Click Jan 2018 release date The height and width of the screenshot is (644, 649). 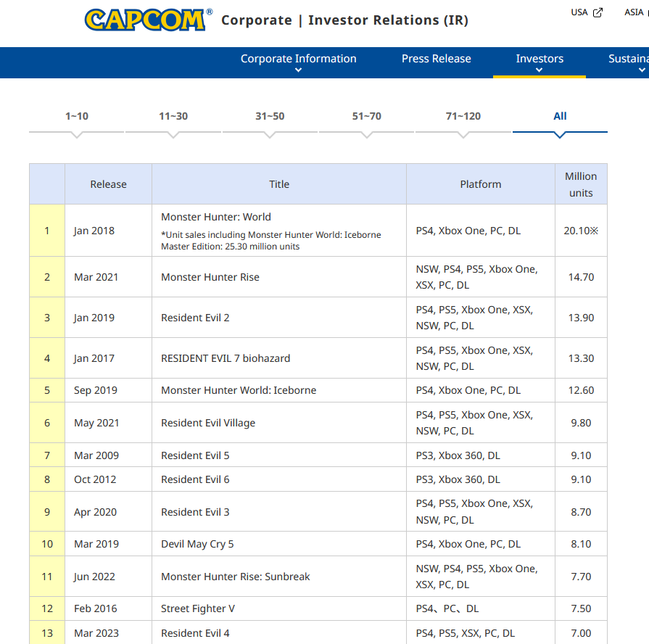(x=94, y=231)
